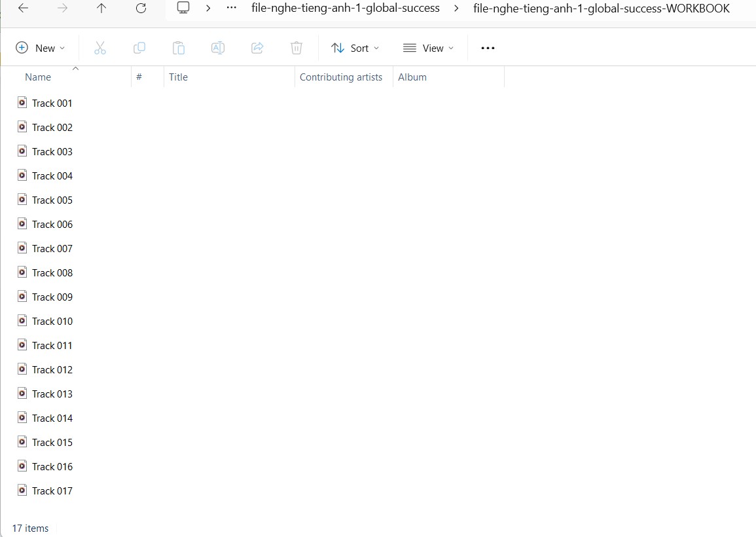Click the Share icon
Screen dimensions: 756x537
257,48
